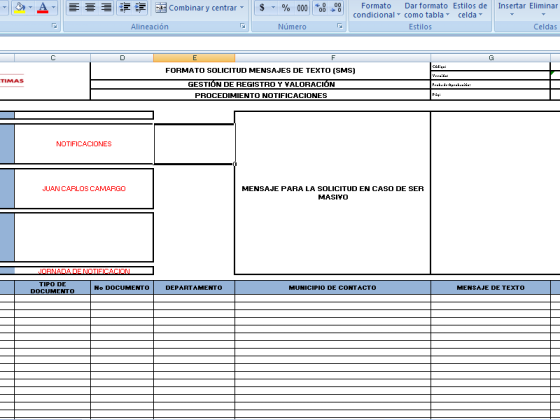Image resolution: width=560 pixels, height=420 pixels.
Task: Select JUAN CARLOS CAMARGO cell
Action: (x=84, y=189)
